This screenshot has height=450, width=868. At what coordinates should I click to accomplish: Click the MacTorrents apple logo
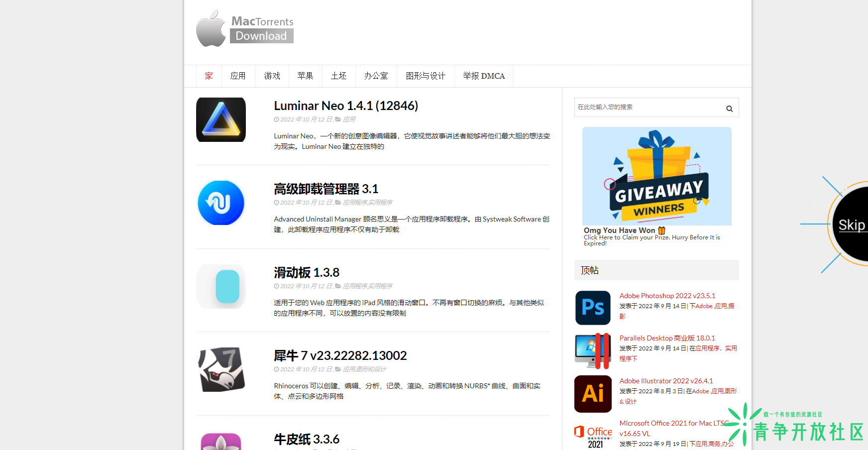(x=211, y=29)
